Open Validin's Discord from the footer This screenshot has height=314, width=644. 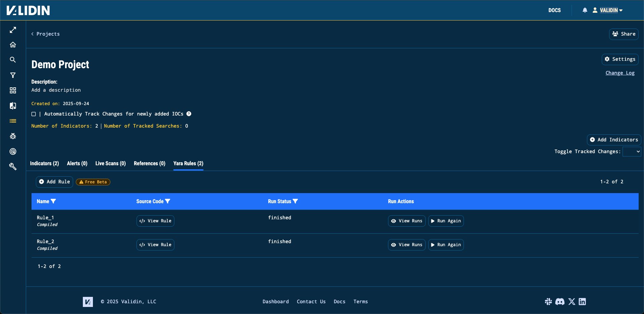click(560, 302)
